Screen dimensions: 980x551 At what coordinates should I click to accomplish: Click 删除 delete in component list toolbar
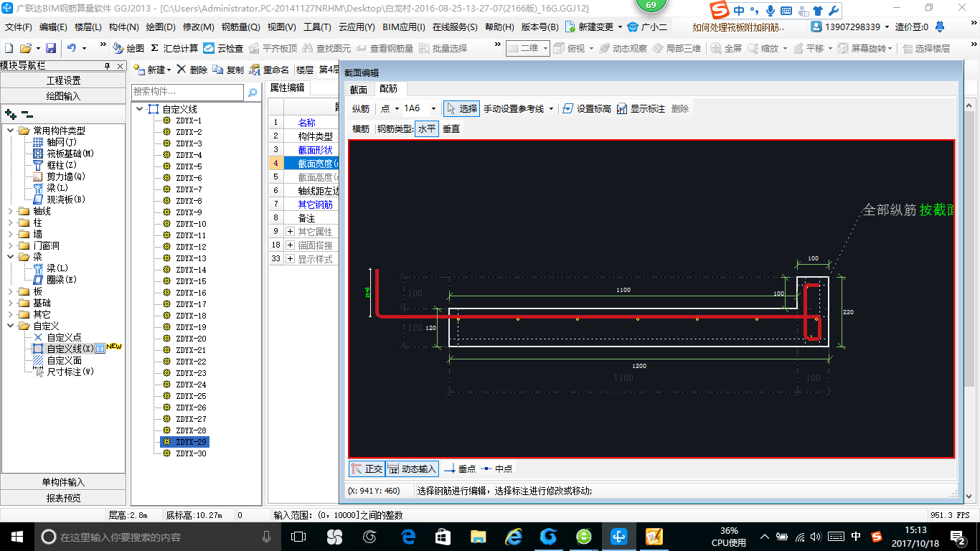(192, 70)
